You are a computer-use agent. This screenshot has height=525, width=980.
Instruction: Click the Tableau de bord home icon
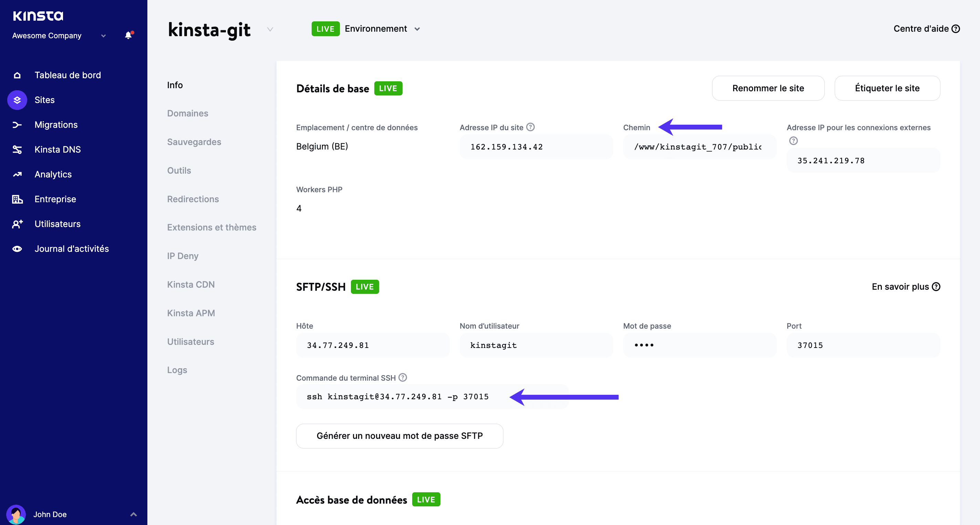(x=17, y=75)
